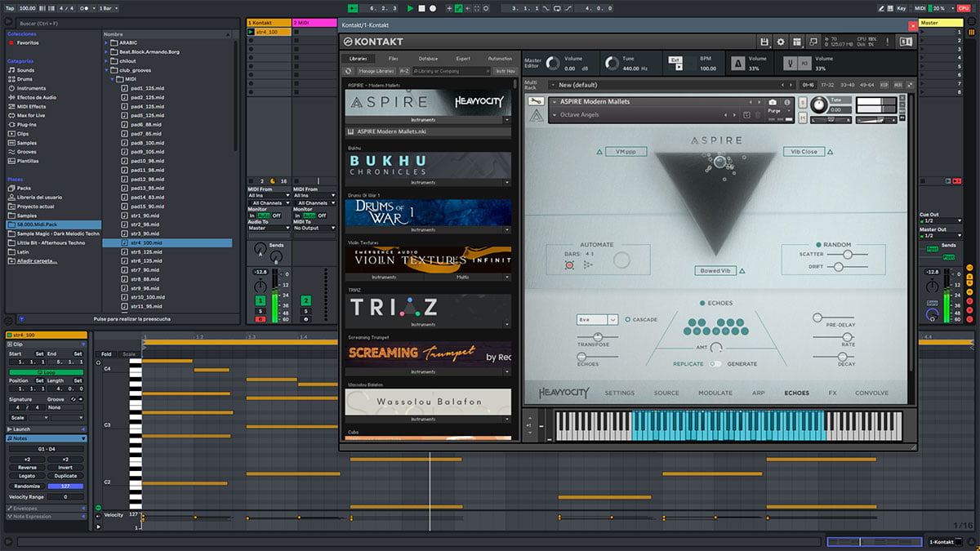This screenshot has height=551, width=980.
Task: Set track 1 Monitor to Off
Action: pos(276,216)
